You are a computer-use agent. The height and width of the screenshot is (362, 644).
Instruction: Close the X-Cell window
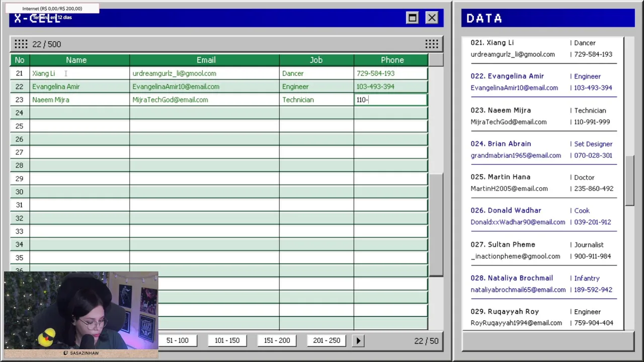pyautogui.click(x=432, y=18)
